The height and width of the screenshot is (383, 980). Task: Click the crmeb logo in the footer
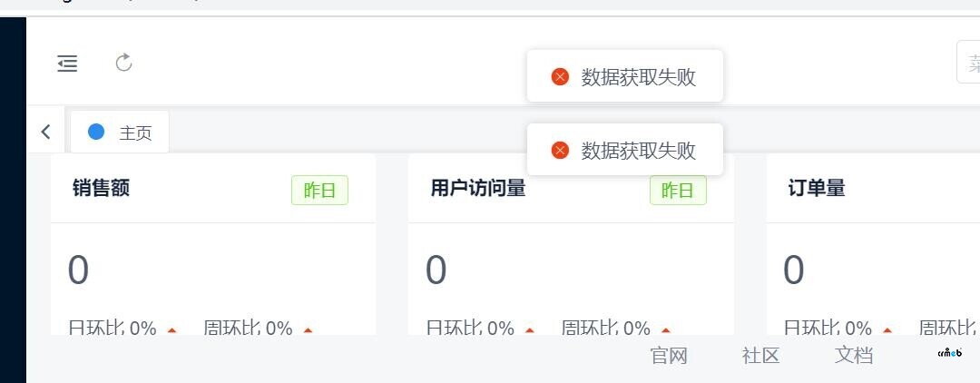tap(950, 353)
